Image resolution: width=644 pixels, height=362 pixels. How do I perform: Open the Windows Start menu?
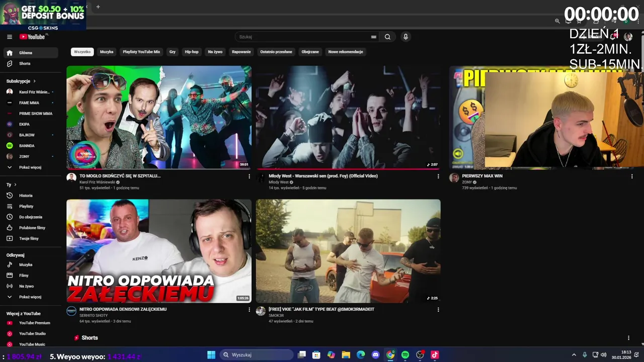tap(211, 355)
